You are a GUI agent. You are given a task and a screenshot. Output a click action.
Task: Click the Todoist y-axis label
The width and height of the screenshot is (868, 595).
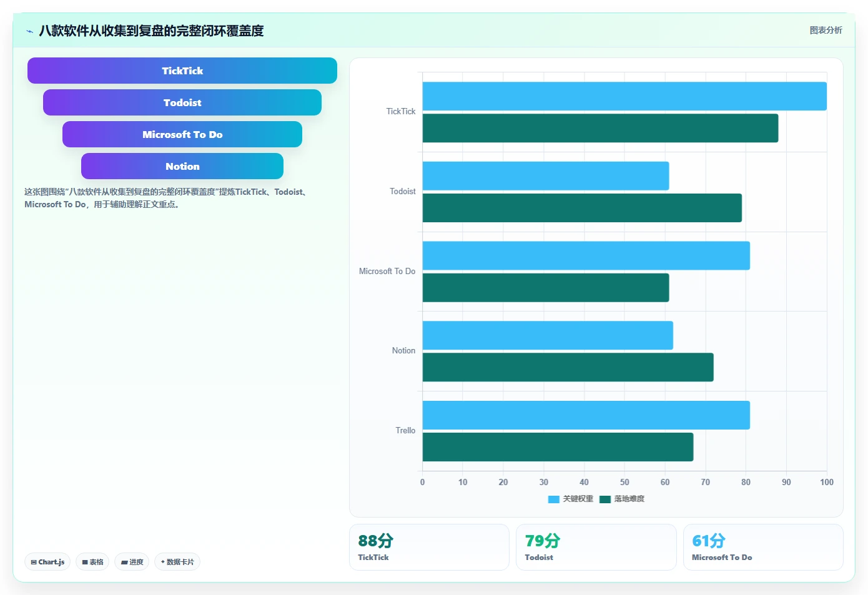[402, 192]
